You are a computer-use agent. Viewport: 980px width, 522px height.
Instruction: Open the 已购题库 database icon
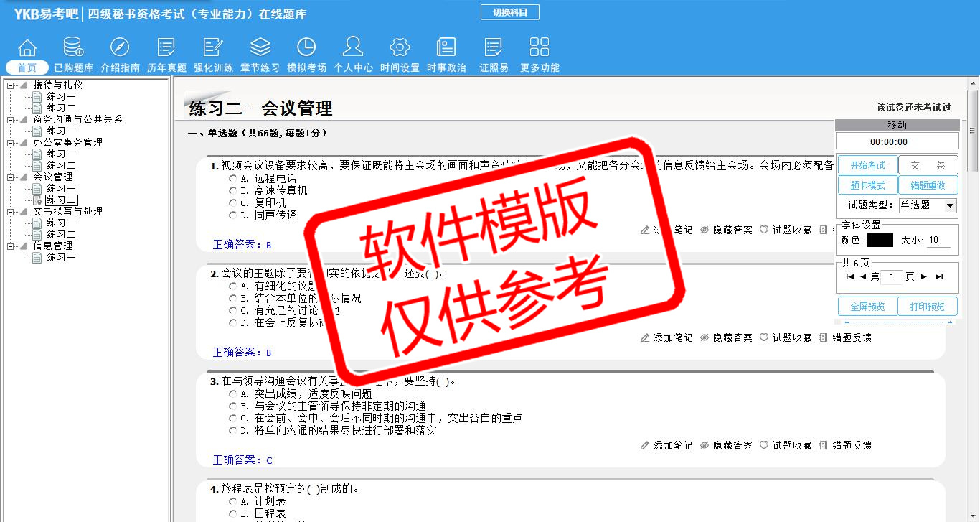pos(73,48)
